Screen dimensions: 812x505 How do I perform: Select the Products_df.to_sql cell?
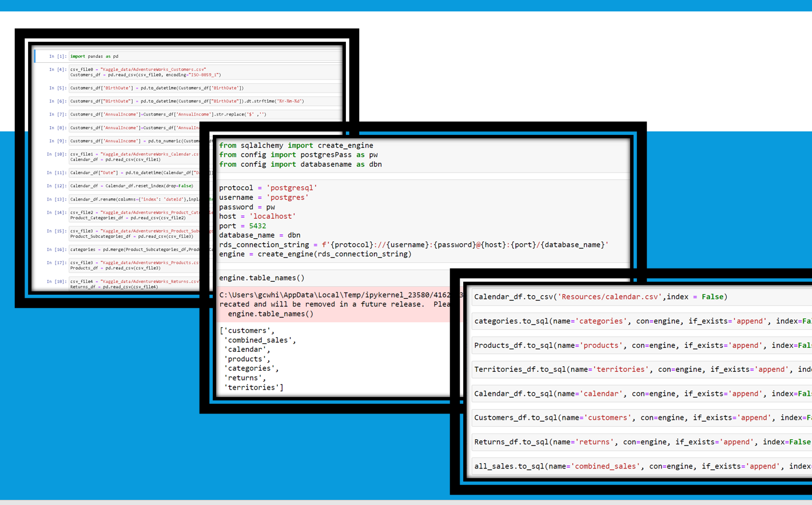coord(641,346)
